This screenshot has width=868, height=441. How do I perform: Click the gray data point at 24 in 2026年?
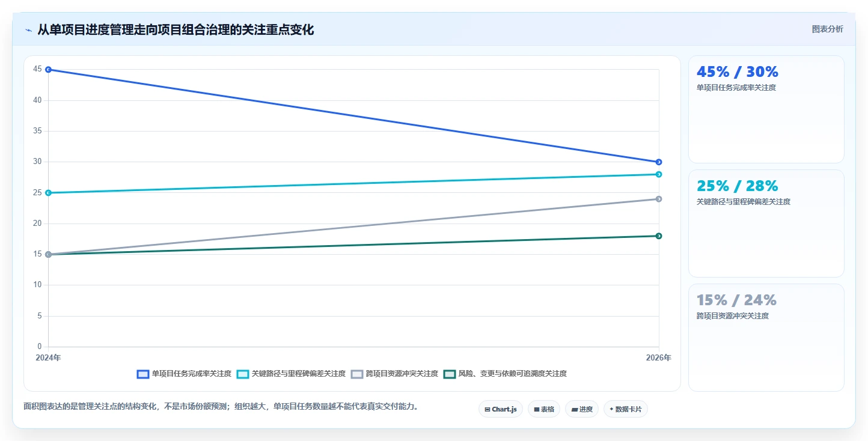tap(659, 199)
